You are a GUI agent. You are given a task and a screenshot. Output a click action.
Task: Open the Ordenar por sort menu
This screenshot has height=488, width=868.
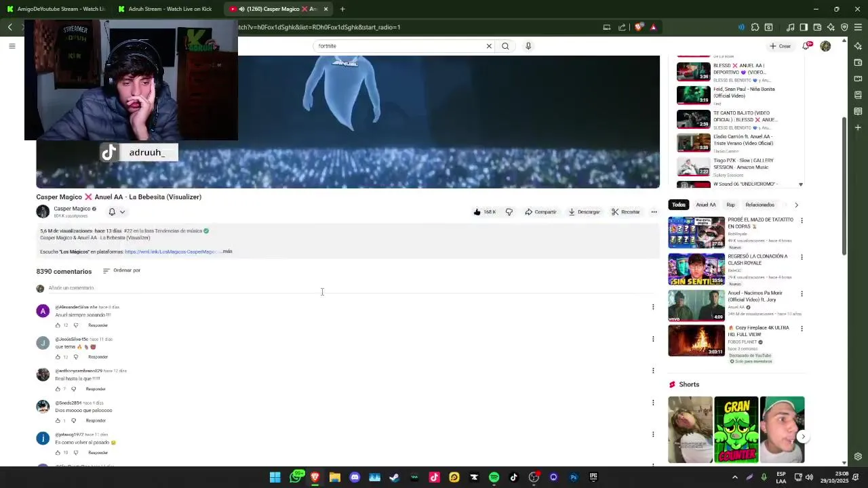pyautogui.click(x=121, y=270)
